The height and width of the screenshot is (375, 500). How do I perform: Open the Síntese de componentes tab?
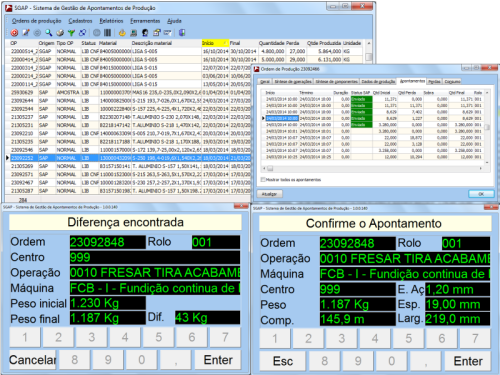click(336, 81)
